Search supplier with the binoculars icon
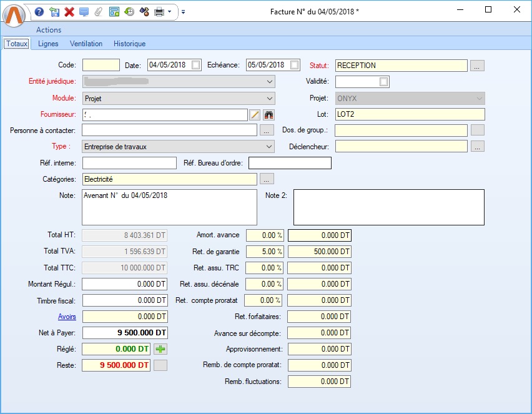The height and width of the screenshot is (414, 532). [x=269, y=114]
